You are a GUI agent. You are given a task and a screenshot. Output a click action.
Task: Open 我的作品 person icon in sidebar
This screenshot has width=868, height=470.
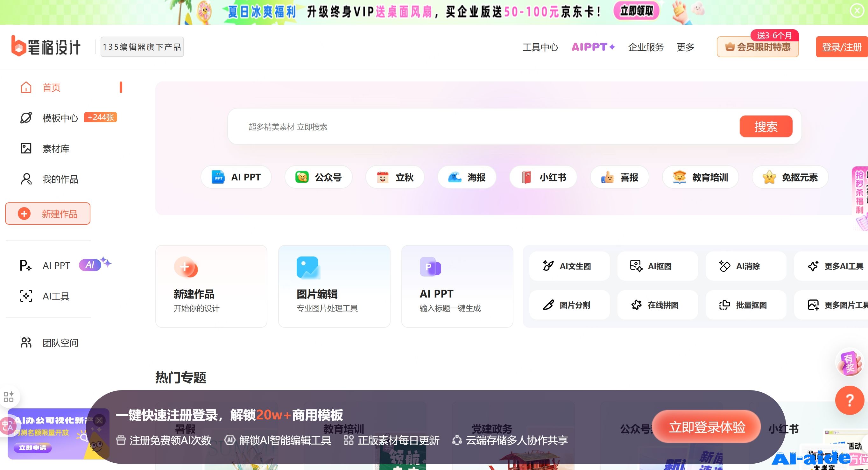pyautogui.click(x=26, y=179)
